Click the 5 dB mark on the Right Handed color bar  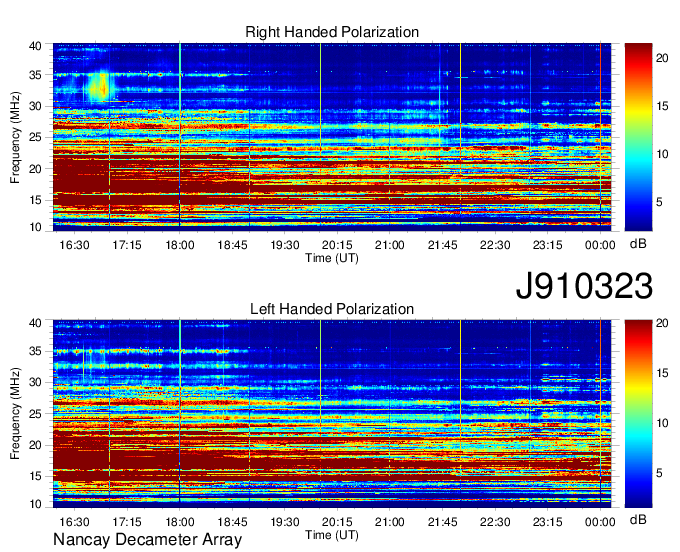pos(659,202)
